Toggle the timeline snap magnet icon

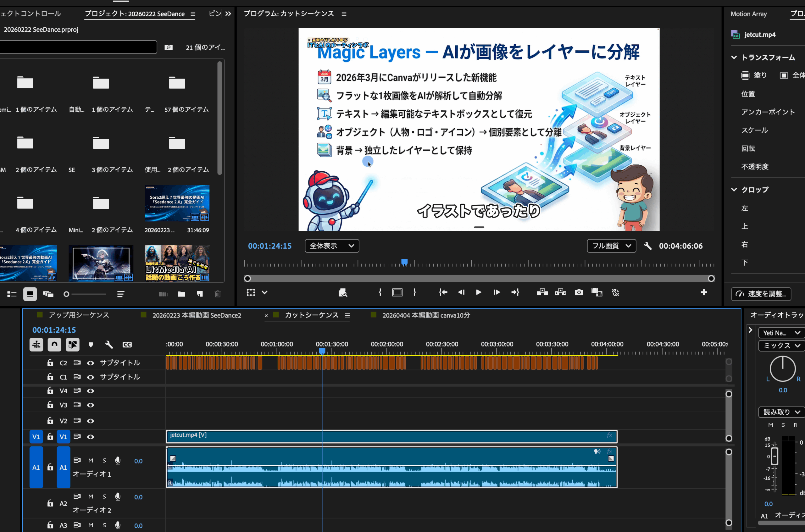[54, 345]
